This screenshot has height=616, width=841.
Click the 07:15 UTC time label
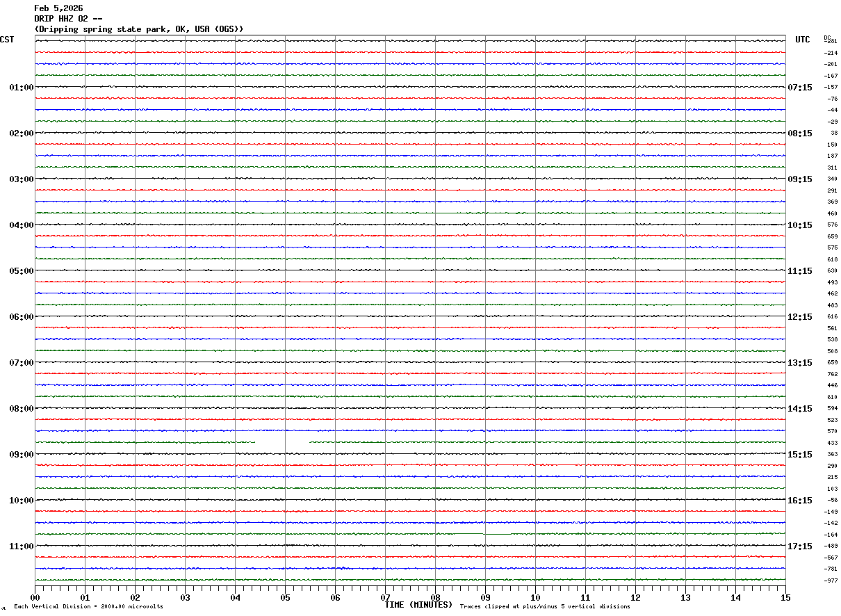tap(800, 88)
